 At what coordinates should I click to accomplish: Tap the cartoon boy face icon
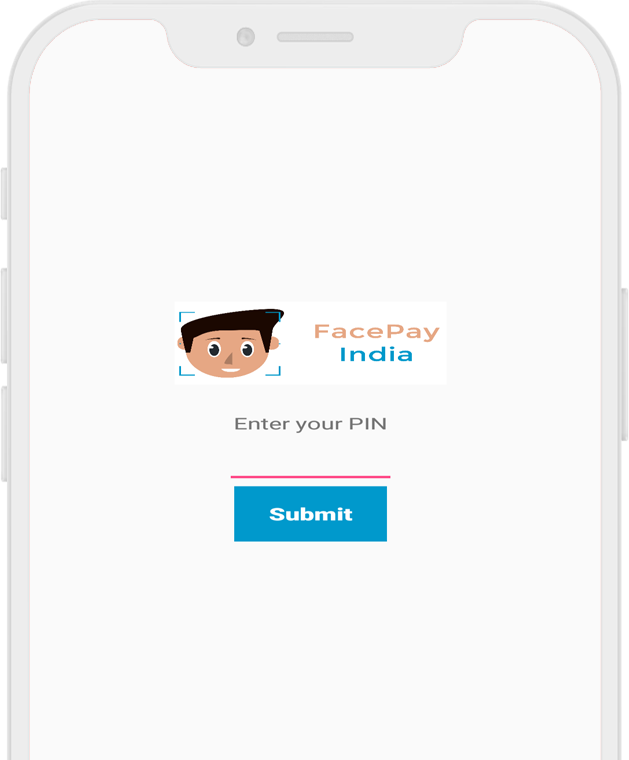(x=229, y=343)
